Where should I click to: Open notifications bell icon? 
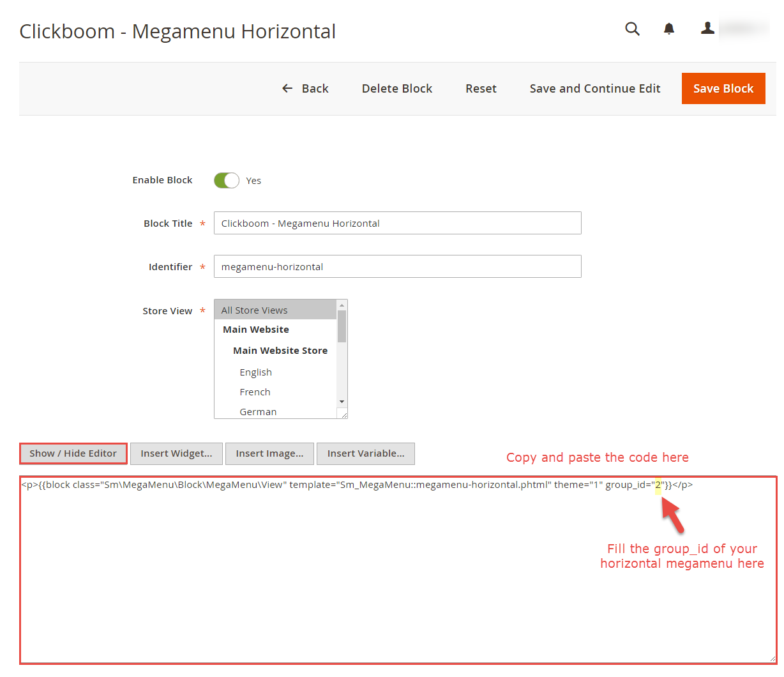coord(669,29)
